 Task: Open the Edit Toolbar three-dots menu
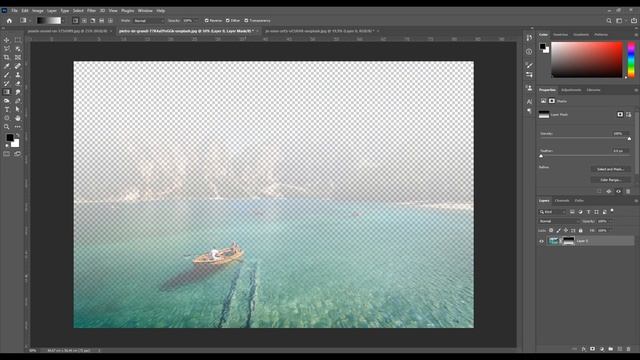tap(18, 127)
